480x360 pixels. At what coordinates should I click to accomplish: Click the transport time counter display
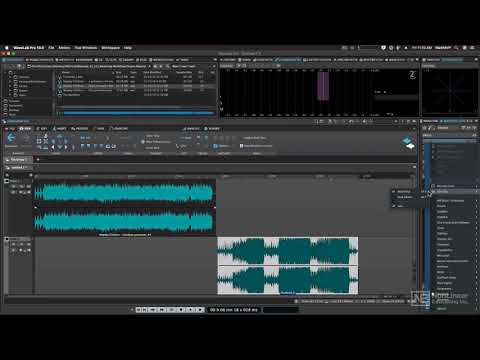click(x=234, y=310)
